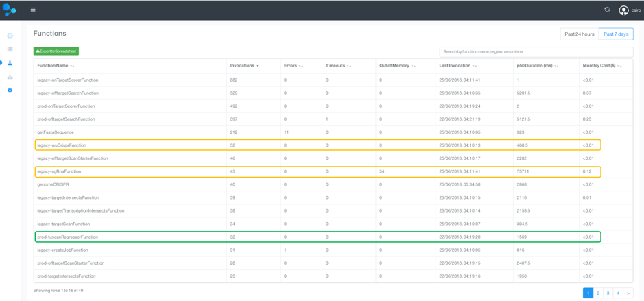Open prod-offtargetSearchFunction row
644x301 pixels.
pyautogui.click(x=333, y=119)
